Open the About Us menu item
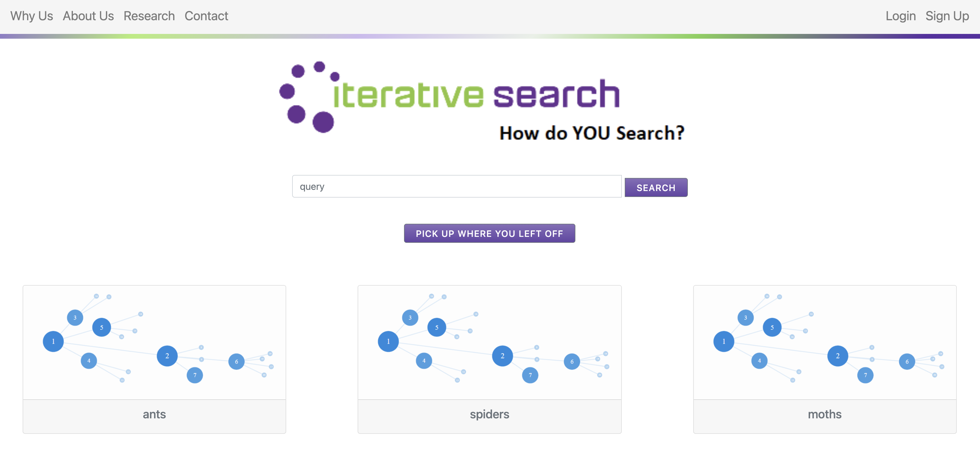The width and height of the screenshot is (980, 460). pos(87,16)
